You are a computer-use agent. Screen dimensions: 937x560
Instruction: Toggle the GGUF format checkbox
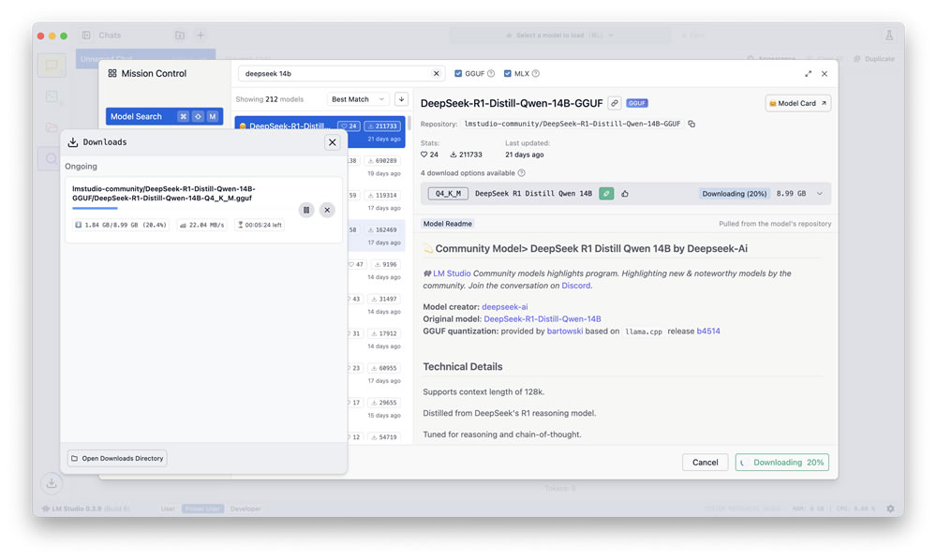(458, 73)
